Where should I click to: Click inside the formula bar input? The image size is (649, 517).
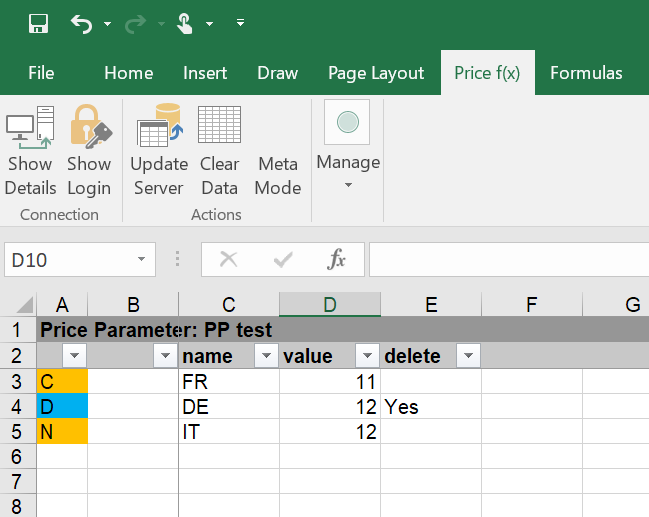tap(509, 260)
